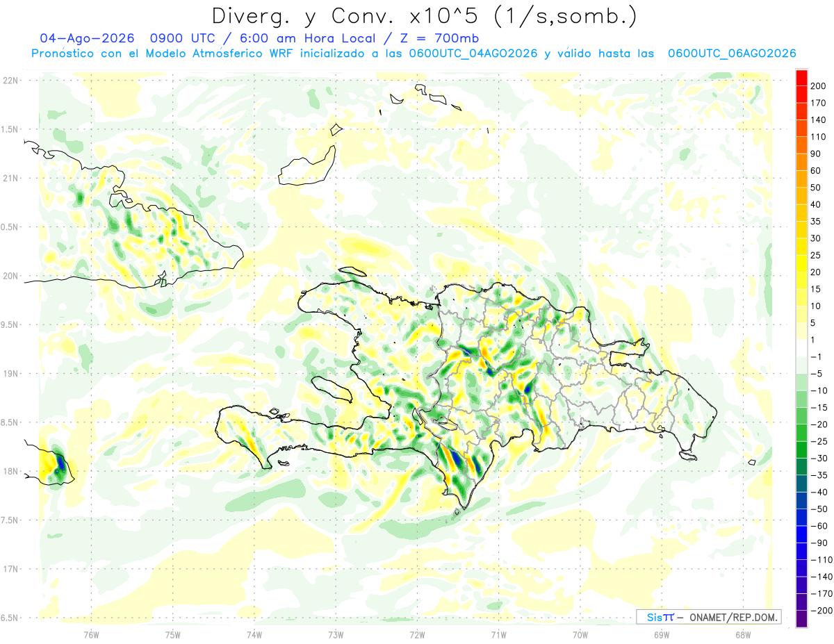
Task: Click the latitude label "19N"
Action: (x=10, y=374)
